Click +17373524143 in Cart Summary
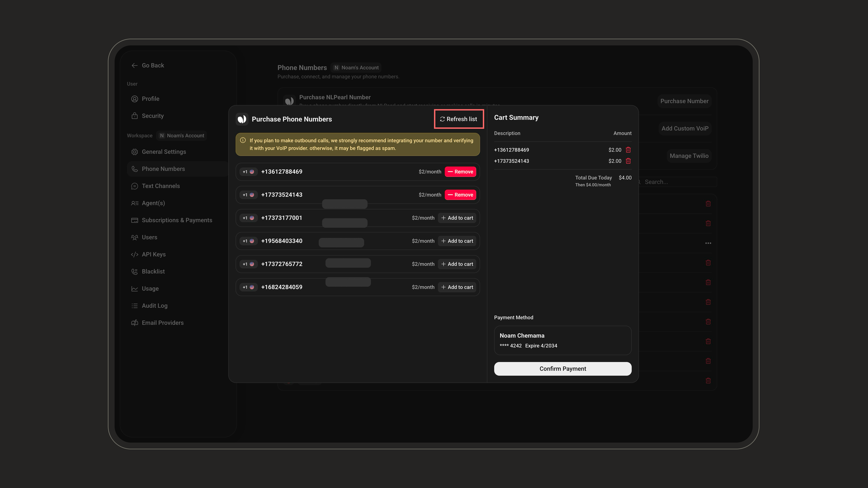The width and height of the screenshot is (868, 488). 511,161
